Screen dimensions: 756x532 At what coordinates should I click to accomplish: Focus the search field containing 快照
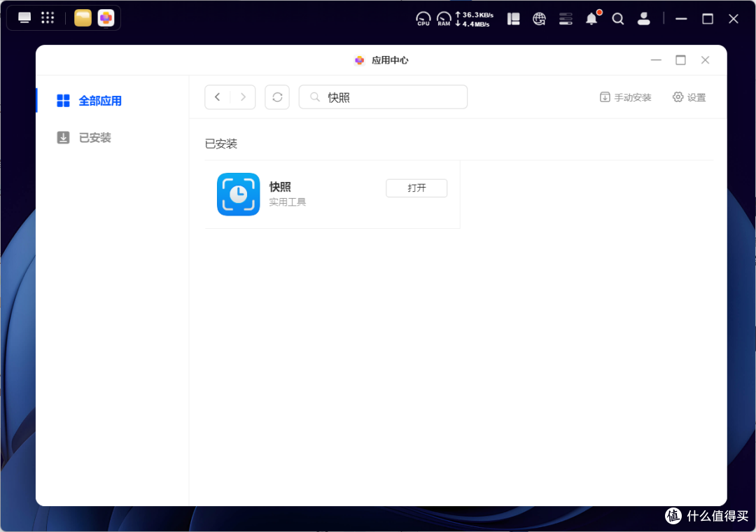[x=384, y=97]
